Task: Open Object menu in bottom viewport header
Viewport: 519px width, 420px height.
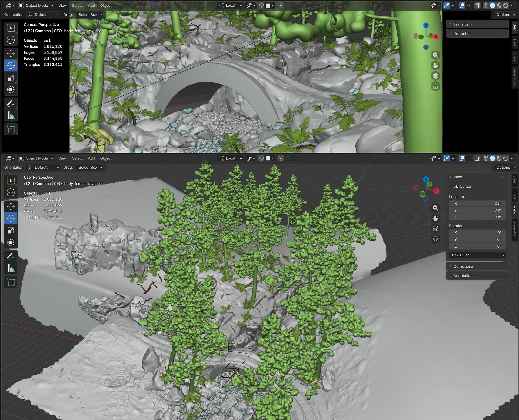Action: (x=106, y=158)
